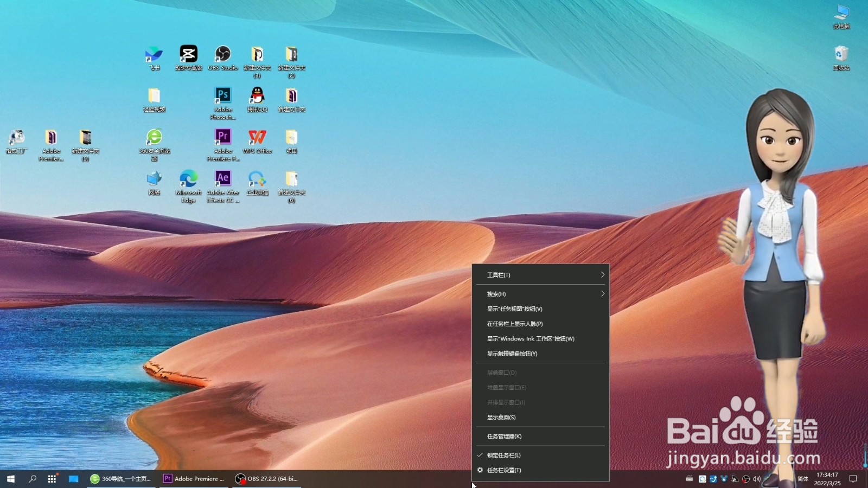Toggle 显示"任务视图"按钮(V) menu item
868x488 pixels.
(540, 309)
